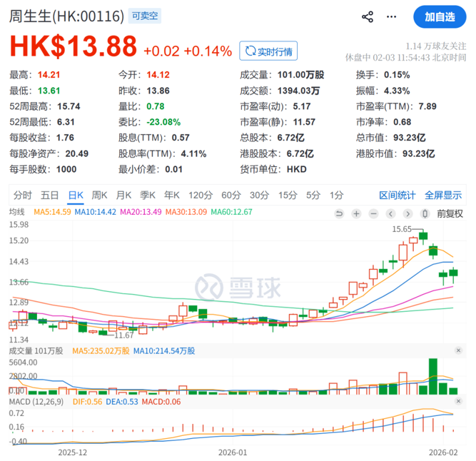Click 全屏显示 to show fullscreen

coord(443,195)
